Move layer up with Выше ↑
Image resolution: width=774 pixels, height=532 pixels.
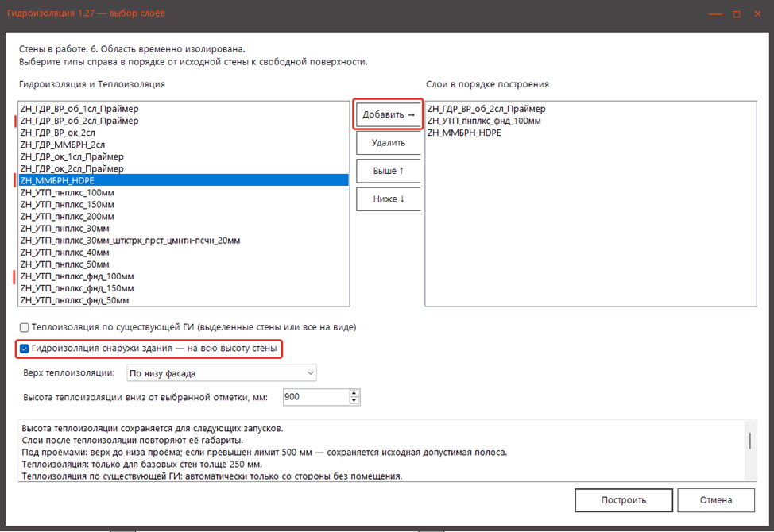388,171
